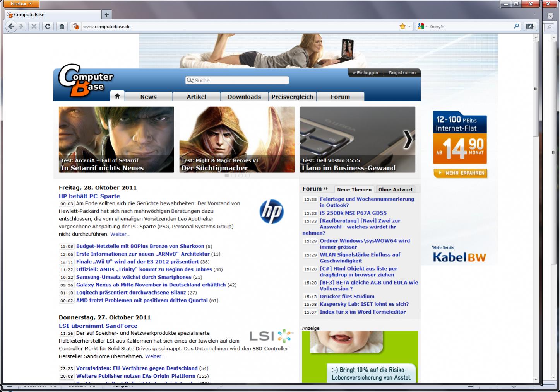The image size is (560, 392).
Task: Go to ComputerBase home tab icon
Action: (x=117, y=96)
